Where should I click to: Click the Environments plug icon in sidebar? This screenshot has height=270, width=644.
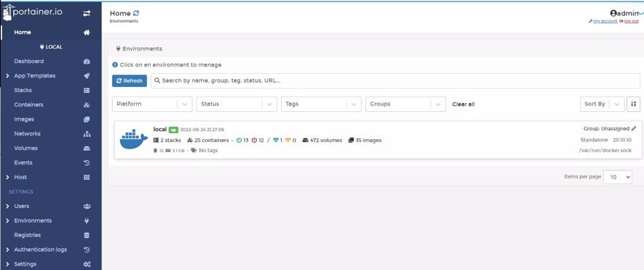coord(86,221)
